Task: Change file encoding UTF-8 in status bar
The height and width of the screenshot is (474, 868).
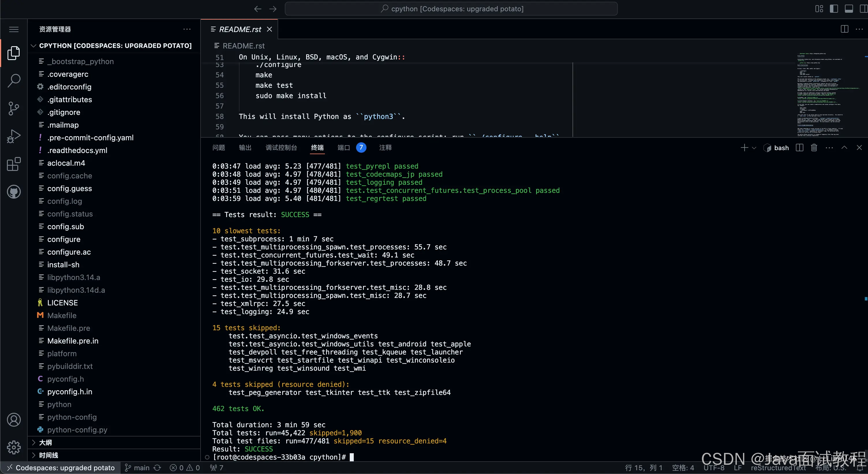Action: coord(714,468)
